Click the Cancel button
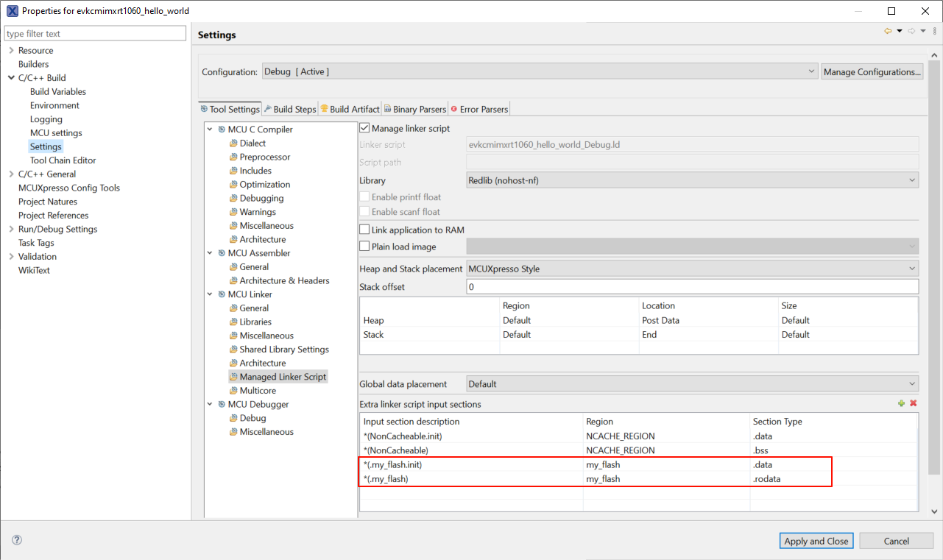The height and width of the screenshot is (560, 943). pyautogui.click(x=896, y=541)
